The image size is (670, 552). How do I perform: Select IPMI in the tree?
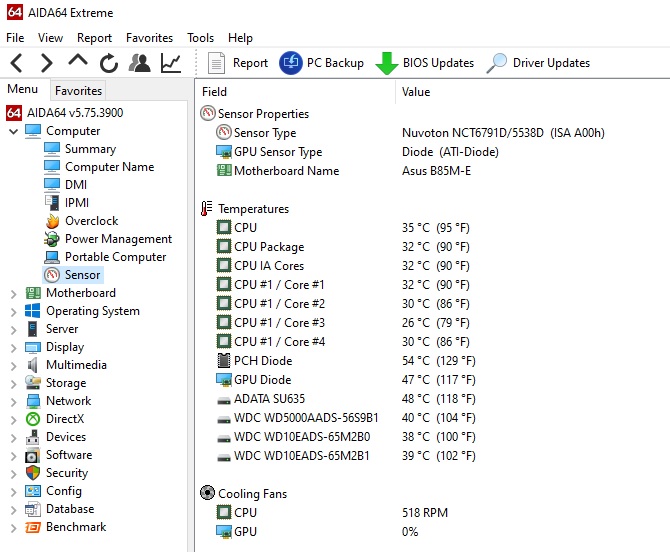click(67, 203)
